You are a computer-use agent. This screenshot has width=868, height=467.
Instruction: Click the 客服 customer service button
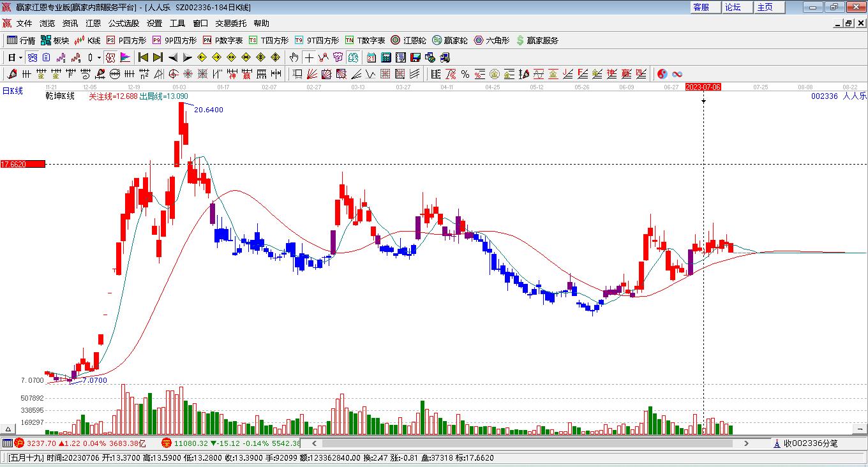pos(701,7)
